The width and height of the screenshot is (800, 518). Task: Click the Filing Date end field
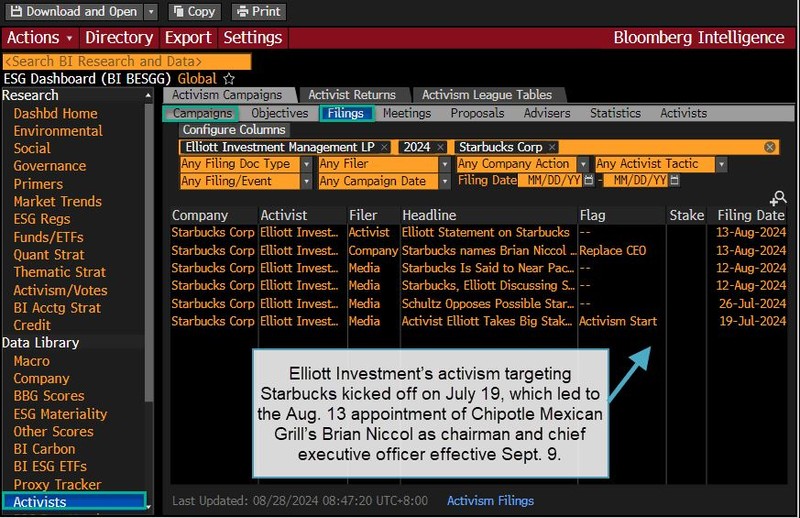[x=635, y=181]
